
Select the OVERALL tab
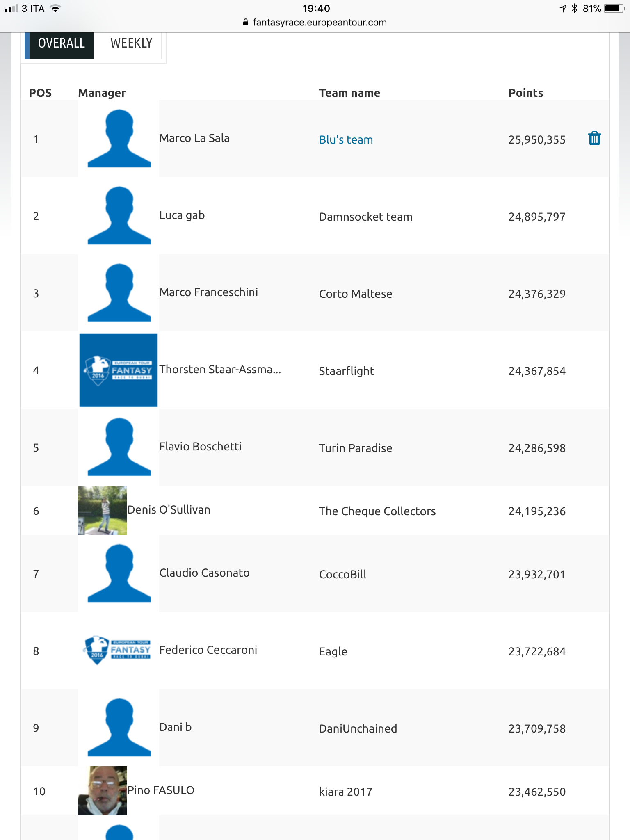point(61,43)
